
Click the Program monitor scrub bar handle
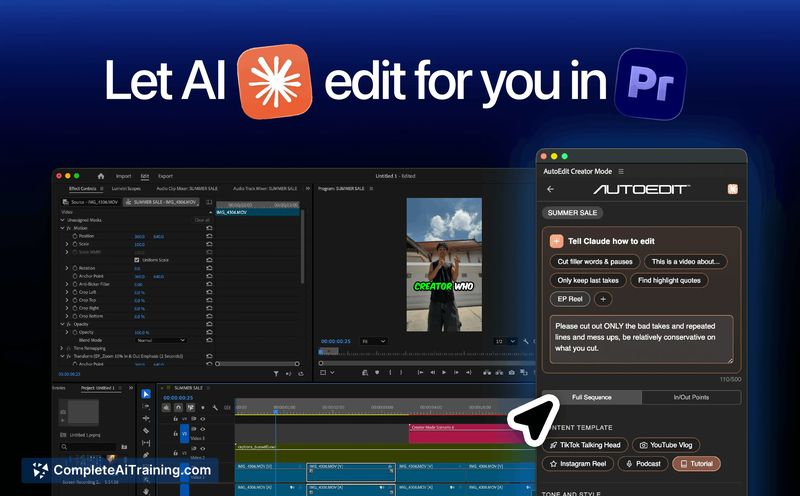coord(321,363)
